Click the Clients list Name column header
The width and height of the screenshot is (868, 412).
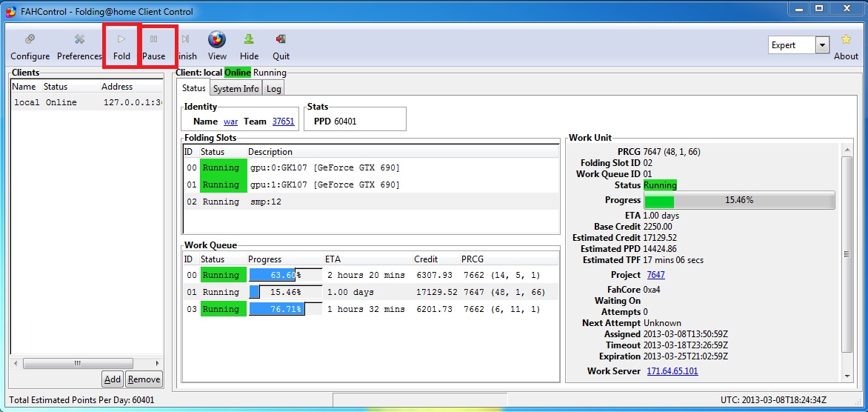pyautogui.click(x=27, y=87)
